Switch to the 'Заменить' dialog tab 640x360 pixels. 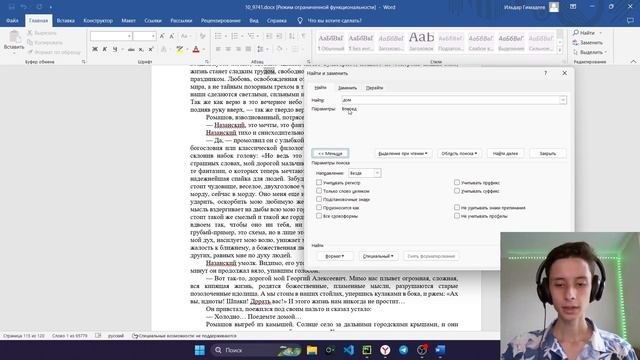[347, 88]
